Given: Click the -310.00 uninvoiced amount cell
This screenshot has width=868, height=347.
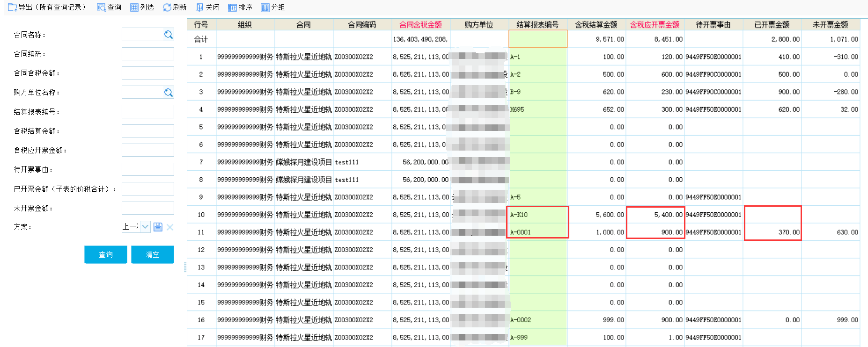Looking at the screenshot, I should pyautogui.click(x=831, y=57).
